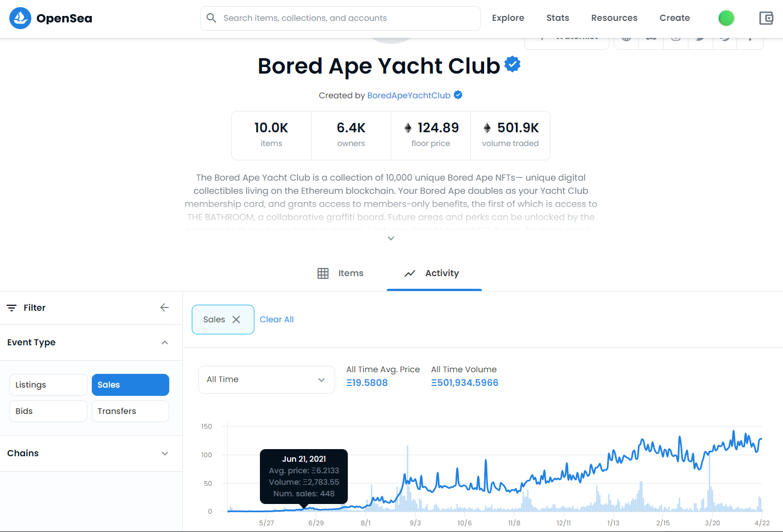Focus the search items and collections field
783x532 pixels.
point(340,18)
